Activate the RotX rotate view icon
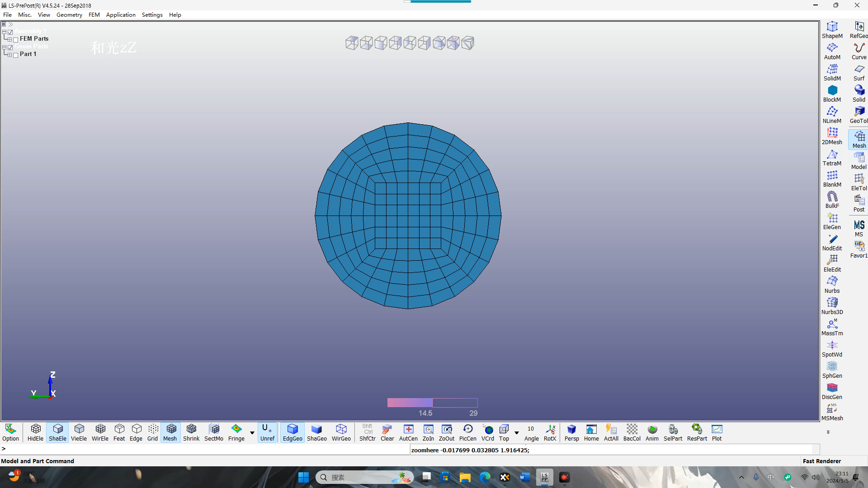The height and width of the screenshot is (488, 868). coord(550,432)
